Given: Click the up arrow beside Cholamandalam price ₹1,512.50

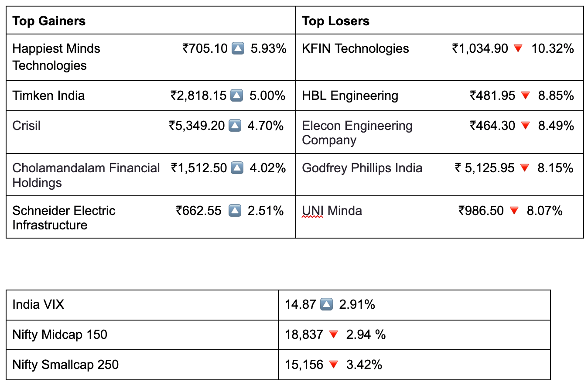Looking at the screenshot, I should (237, 168).
